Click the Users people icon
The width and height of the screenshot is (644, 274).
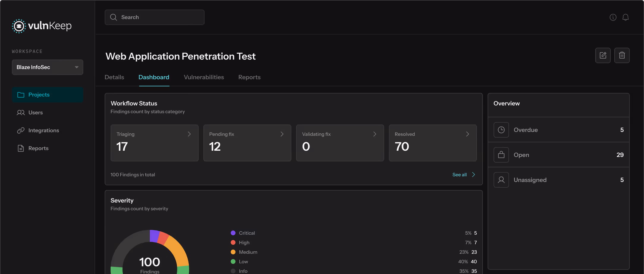pyautogui.click(x=21, y=113)
